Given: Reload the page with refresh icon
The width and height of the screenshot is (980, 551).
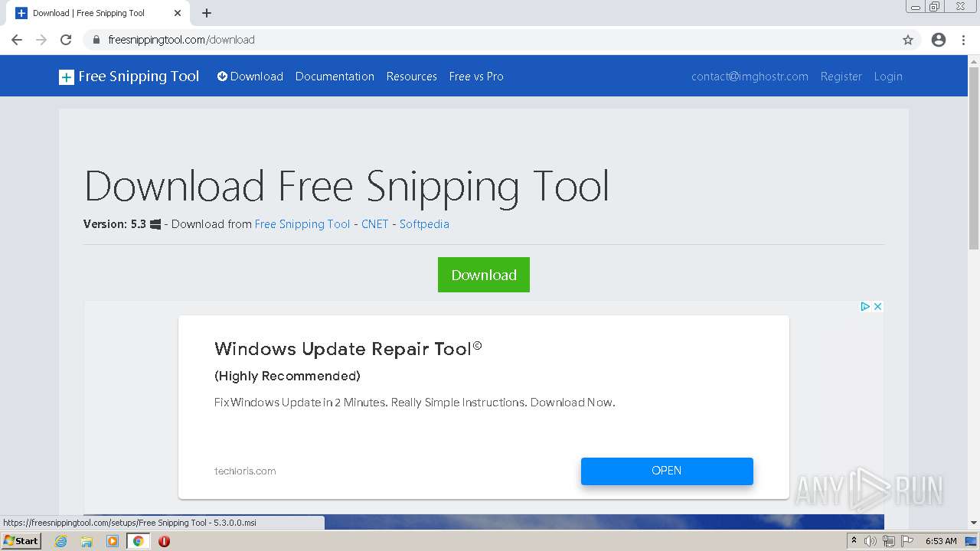Looking at the screenshot, I should click(66, 40).
